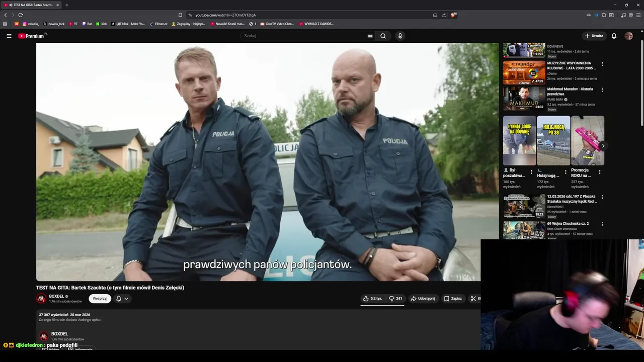Click Zapisz save button
This screenshot has width=644, height=362.
[x=453, y=299]
